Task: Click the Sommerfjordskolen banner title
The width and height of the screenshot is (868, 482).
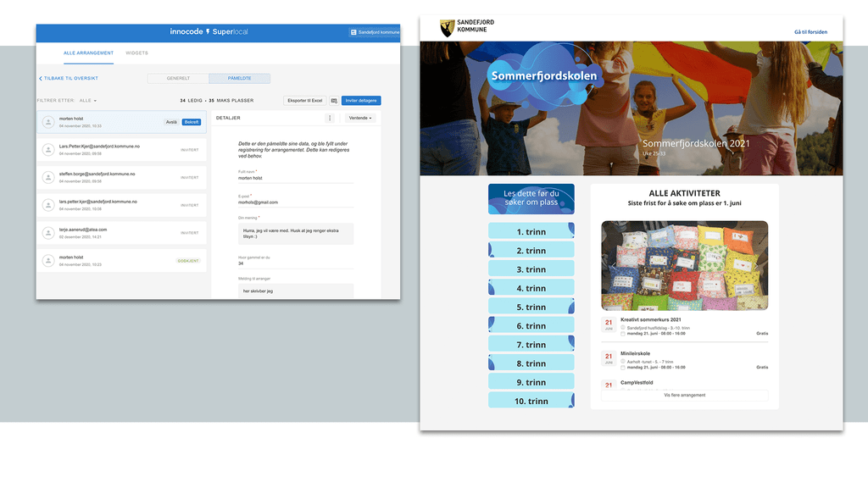Action: click(544, 75)
